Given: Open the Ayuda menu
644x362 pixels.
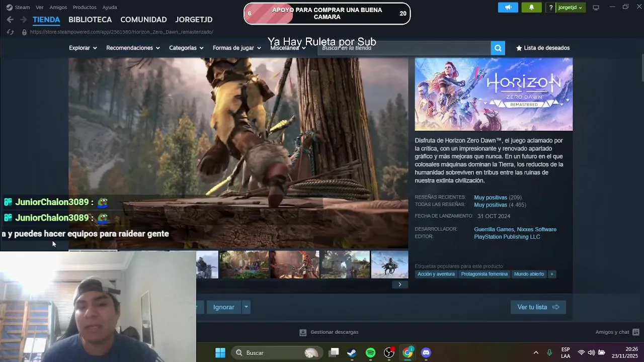Looking at the screenshot, I should click(x=110, y=7).
